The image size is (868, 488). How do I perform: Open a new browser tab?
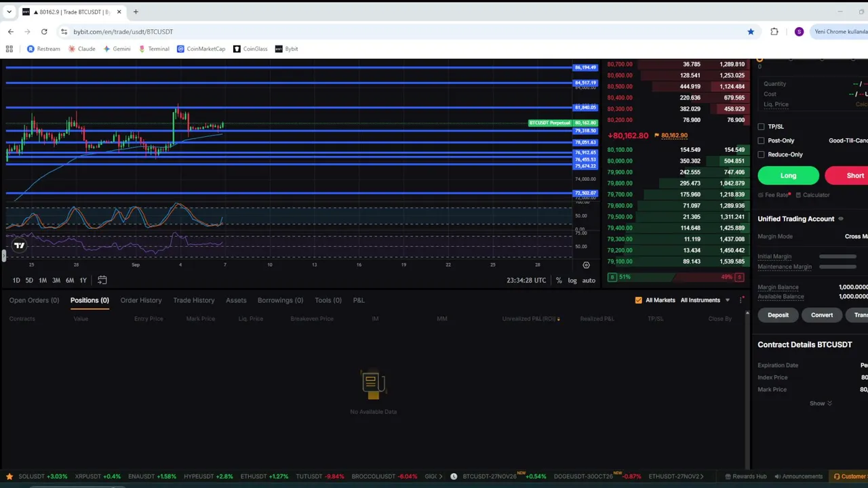(136, 12)
